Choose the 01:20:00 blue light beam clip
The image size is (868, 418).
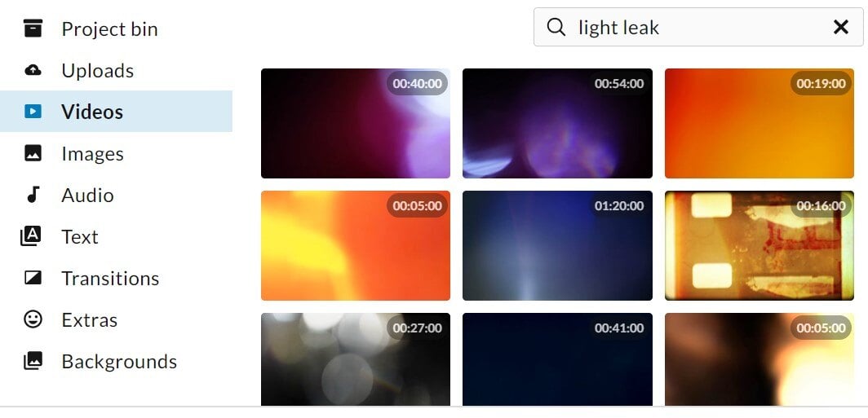tap(557, 245)
